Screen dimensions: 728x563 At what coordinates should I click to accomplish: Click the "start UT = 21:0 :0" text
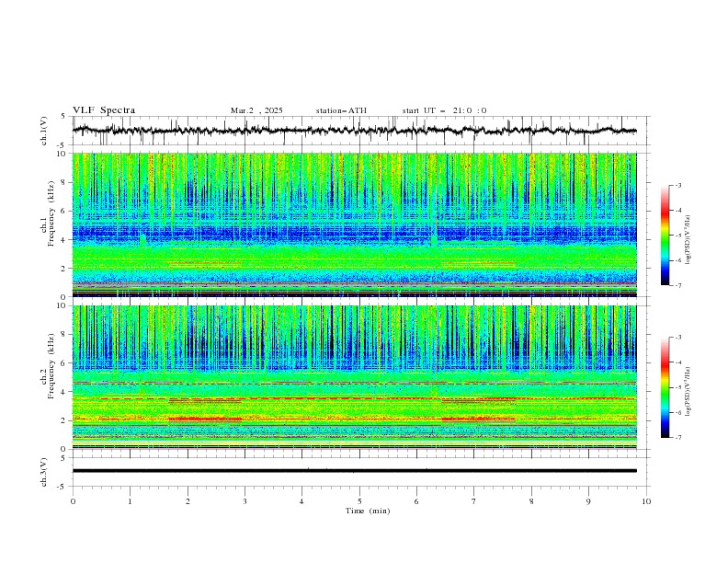coord(444,110)
